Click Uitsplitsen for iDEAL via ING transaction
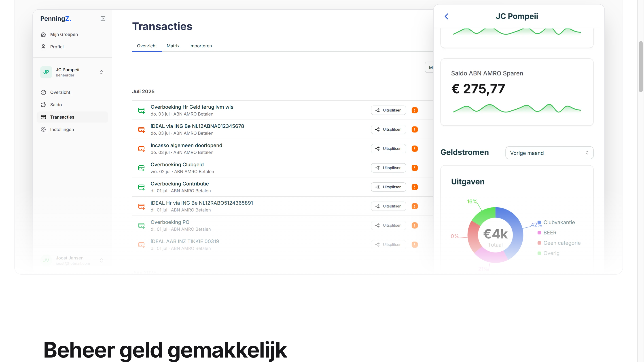Screen dimensions: 644x362 pyautogui.click(x=388, y=129)
